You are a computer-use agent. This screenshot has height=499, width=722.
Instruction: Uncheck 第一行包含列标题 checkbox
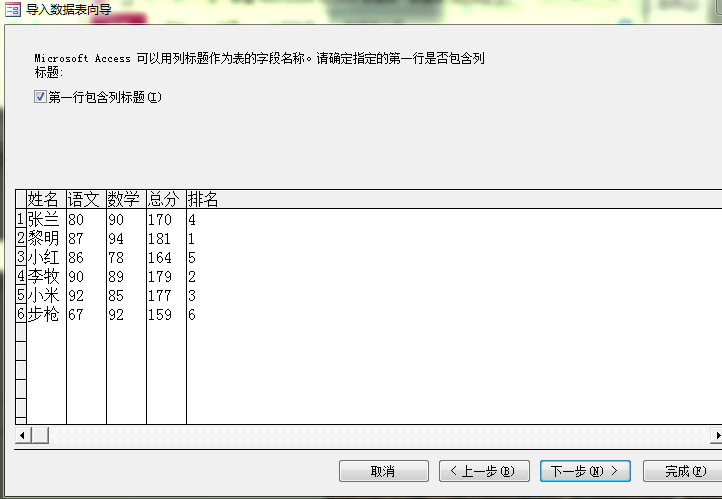pos(40,97)
